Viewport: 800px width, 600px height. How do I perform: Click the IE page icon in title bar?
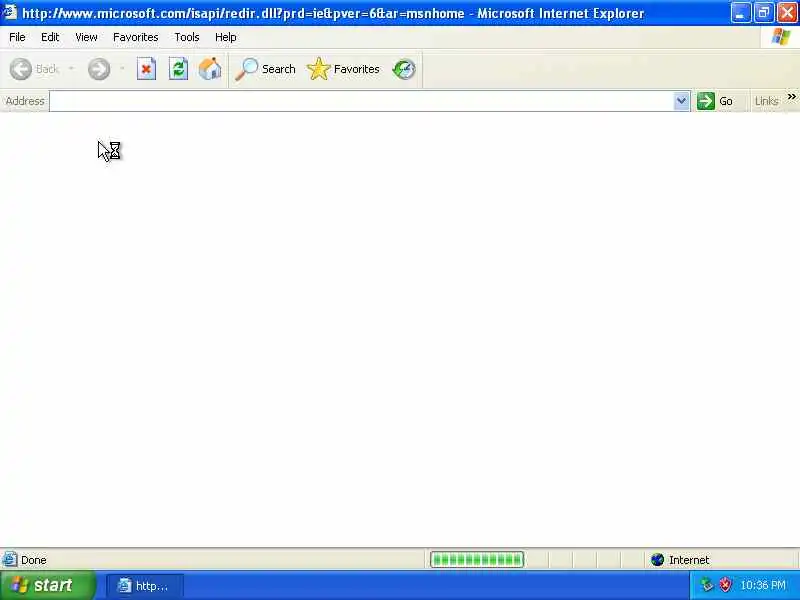[x=10, y=12]
